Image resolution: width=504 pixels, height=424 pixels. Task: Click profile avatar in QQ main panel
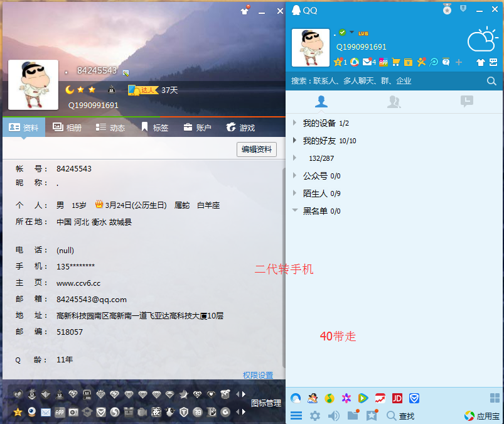pyautogui.click(x=311, y=48)
